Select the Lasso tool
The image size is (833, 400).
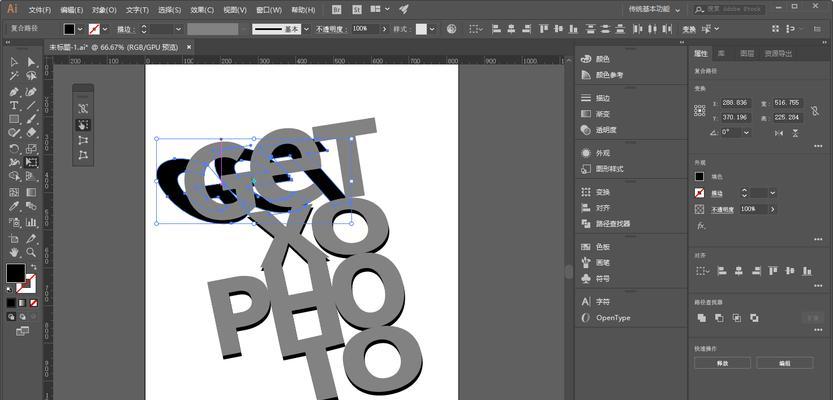(x=31, y=76)
